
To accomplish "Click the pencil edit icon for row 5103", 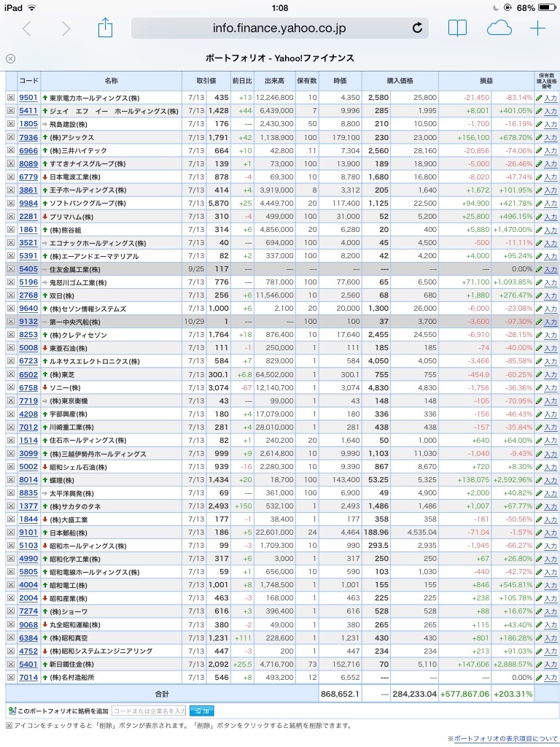I will pyautogui.click(x=539, y=546).
